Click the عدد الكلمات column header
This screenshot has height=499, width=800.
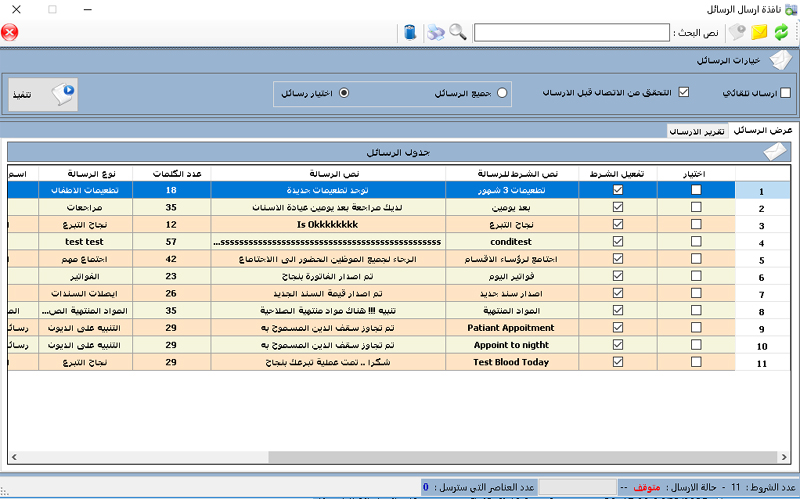point(171,174)
